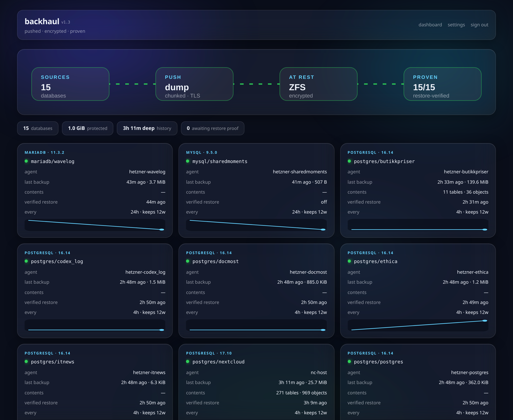Click the green status dot for postgres/postgres

(x=349, y=361)
